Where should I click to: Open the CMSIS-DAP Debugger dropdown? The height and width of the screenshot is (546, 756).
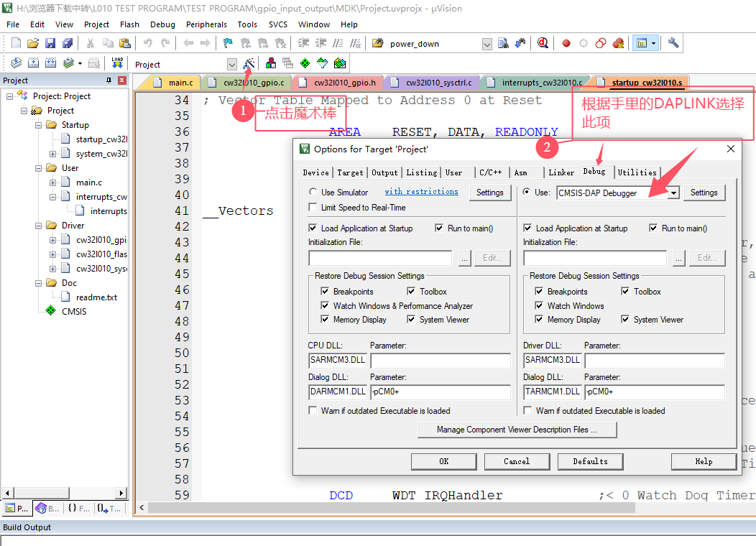(673, 193)
